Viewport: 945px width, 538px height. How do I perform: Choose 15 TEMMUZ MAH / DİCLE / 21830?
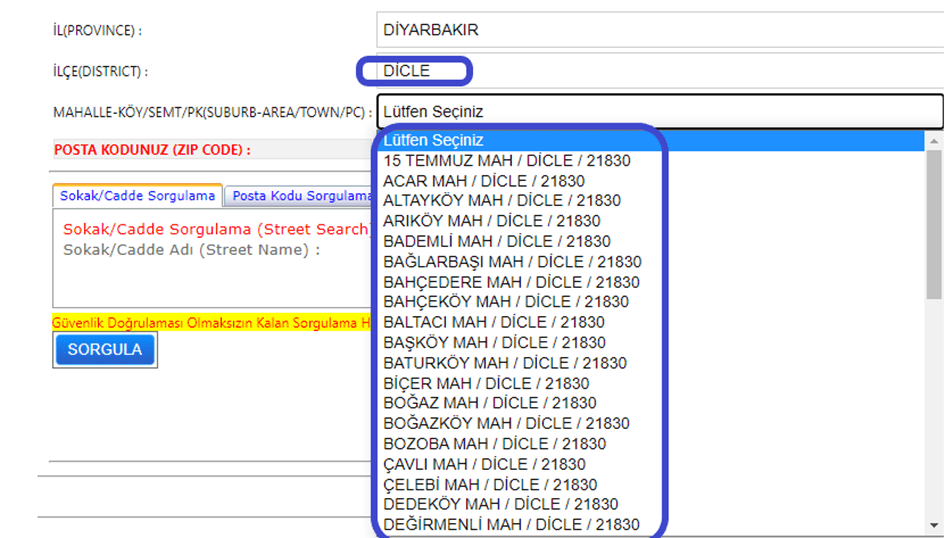click(x=507, y=161)
